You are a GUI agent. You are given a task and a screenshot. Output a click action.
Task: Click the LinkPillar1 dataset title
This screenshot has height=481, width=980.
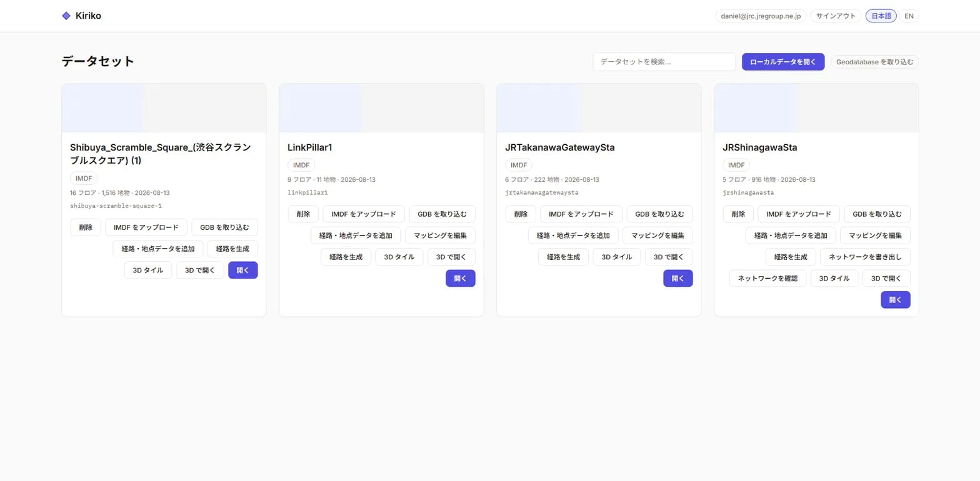pyautogui.click(x=309, y=148)
